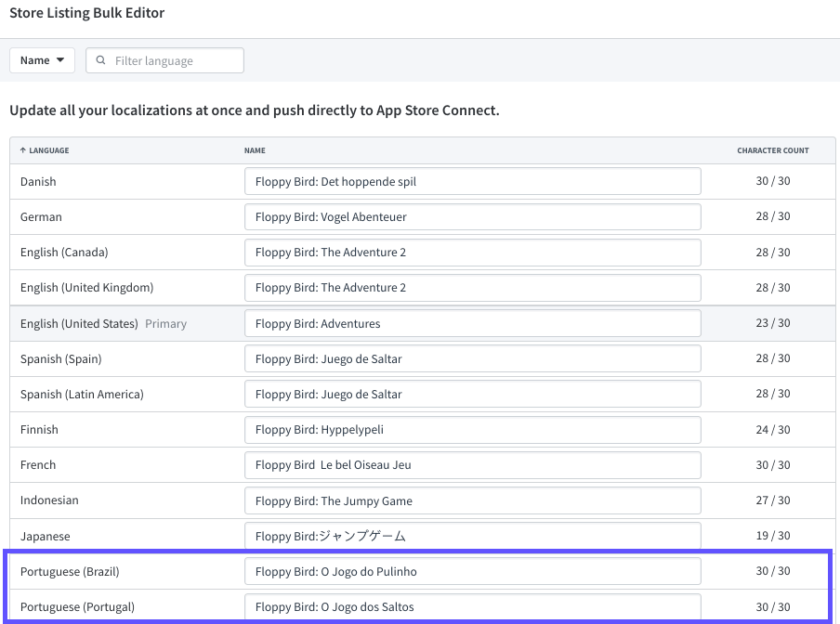Click the Finnish 24 / 30 character count
The width and height of the screenshot is (840, 624).
coord(772,429)
